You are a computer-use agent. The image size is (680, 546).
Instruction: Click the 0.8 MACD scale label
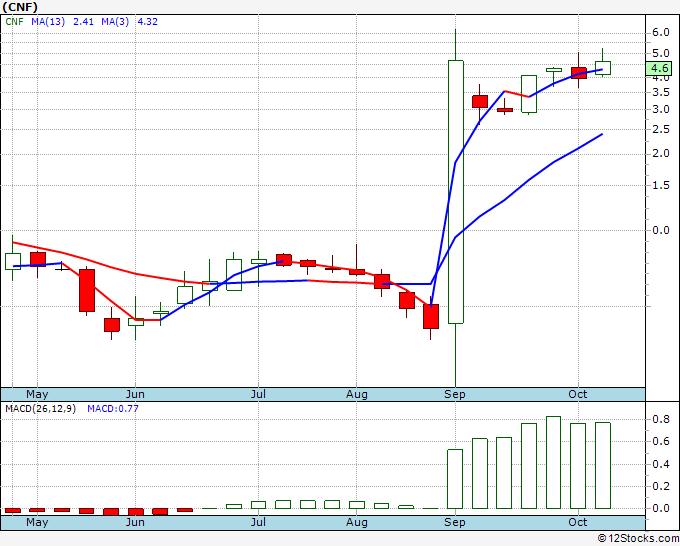(661, 419)
